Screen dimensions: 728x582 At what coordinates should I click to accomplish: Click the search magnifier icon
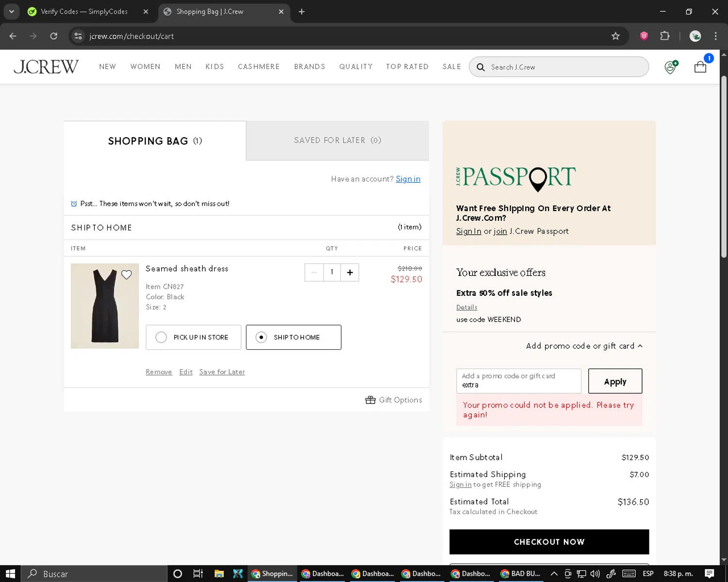pos(480,67)
